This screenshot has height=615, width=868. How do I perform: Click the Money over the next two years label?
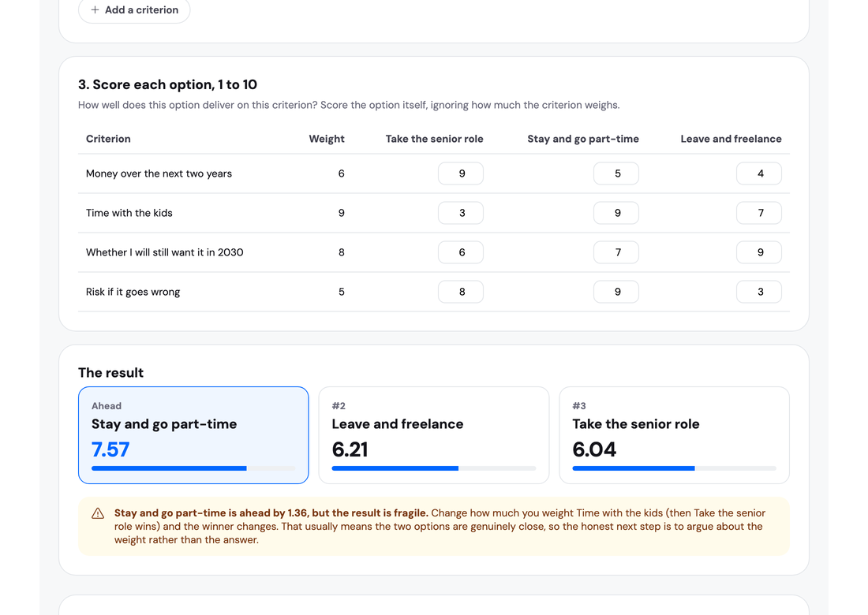point(159,173)
